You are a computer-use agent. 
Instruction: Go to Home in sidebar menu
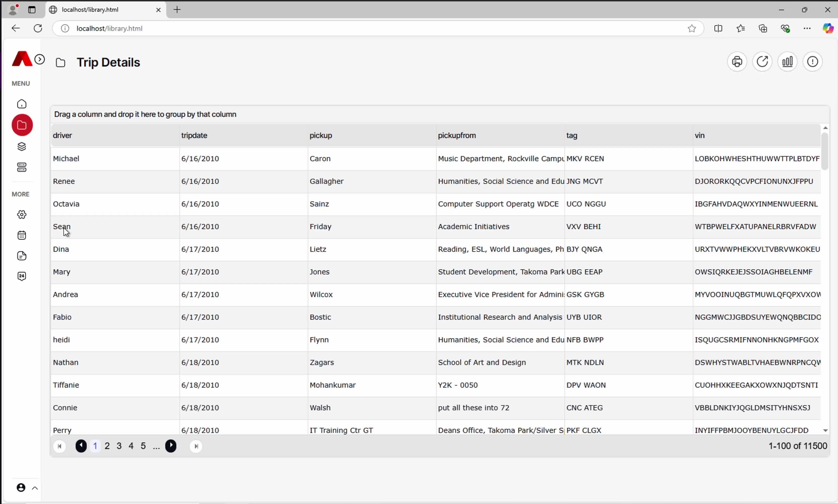pos(22,104)
